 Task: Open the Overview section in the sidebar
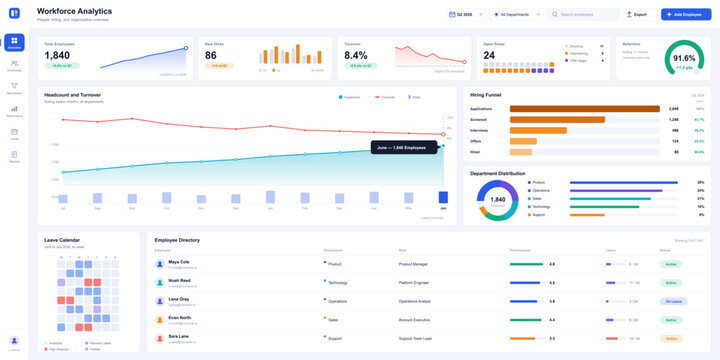[14, 42]
